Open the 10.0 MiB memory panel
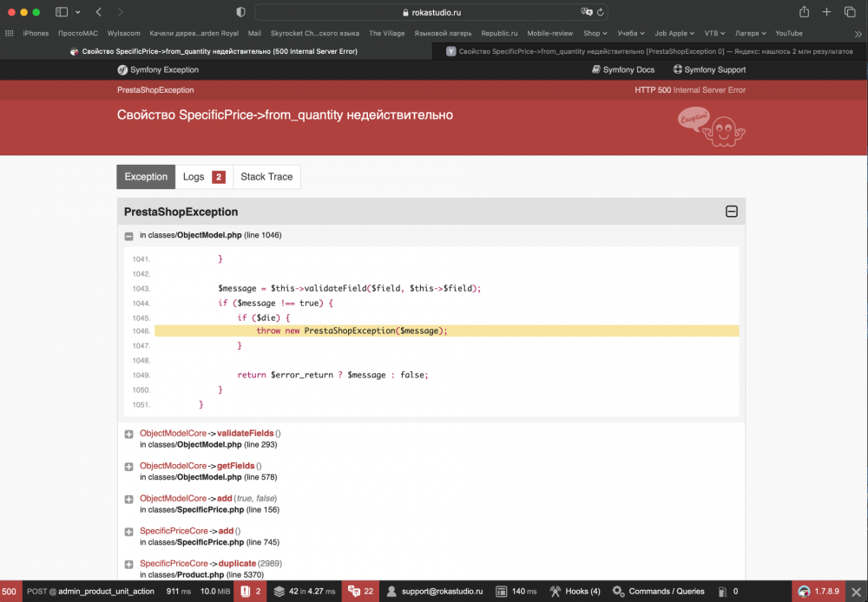This screenshot has height=602, width=868. (215, 591)
